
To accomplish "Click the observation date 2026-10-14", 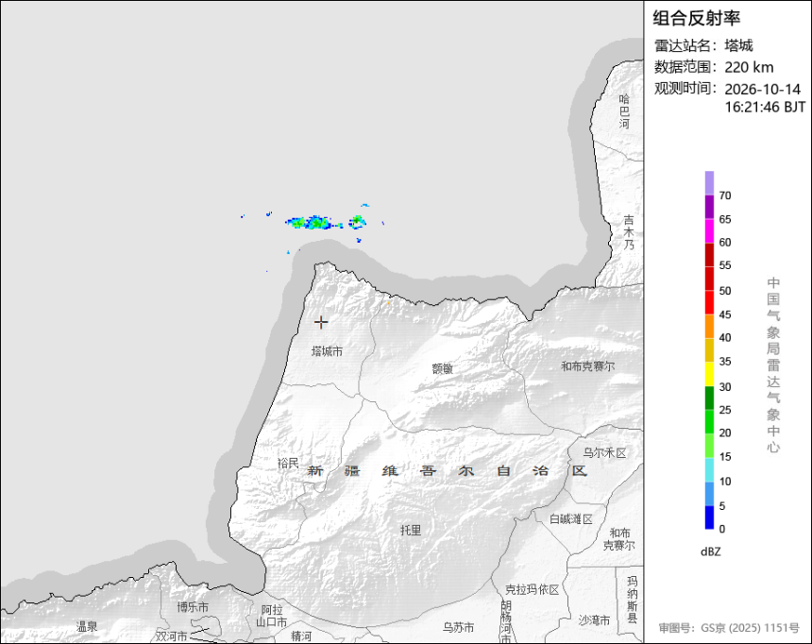I will 762,89.
